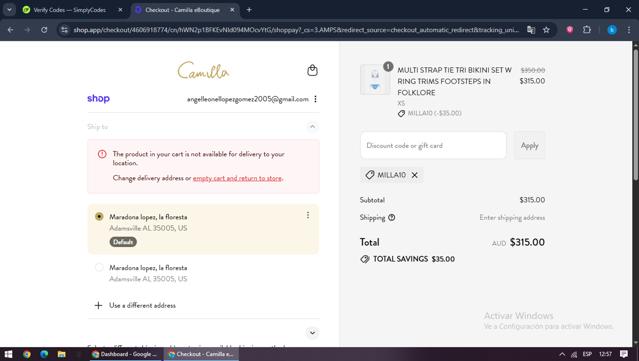This screenshot has height=361, width=639.
Task: Apply the discount code
Action: tap(529, 145)
